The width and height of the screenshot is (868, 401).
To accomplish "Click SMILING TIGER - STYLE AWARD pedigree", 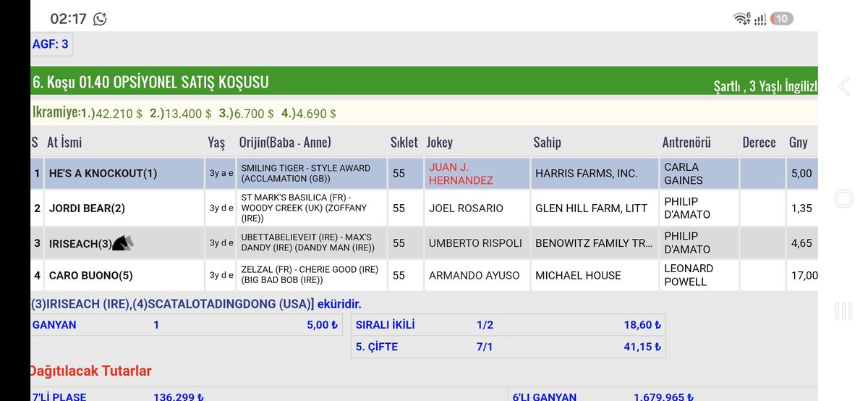I will click(305, 174).
